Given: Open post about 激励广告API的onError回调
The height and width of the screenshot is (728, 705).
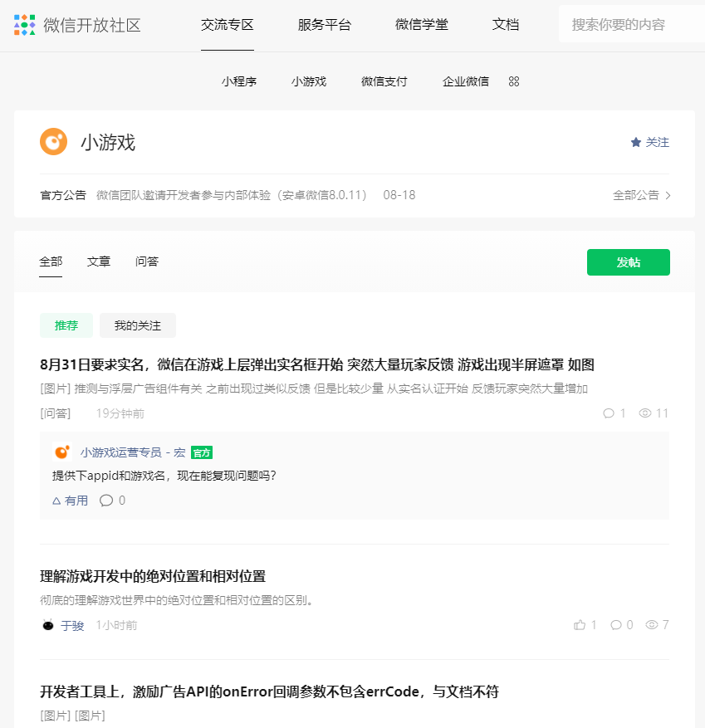Looking at the screenshot, I should coord(269,691).
